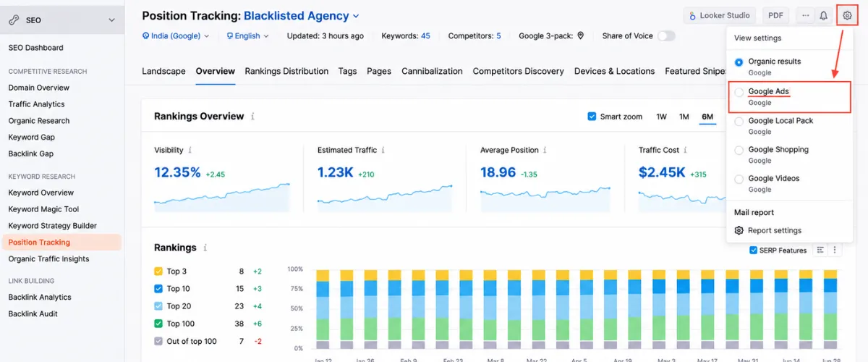Screen dimensions: 868x362
Task: Click the SEO link icon in sidebar
Action: pyautogui.click(x=14, y=20)
